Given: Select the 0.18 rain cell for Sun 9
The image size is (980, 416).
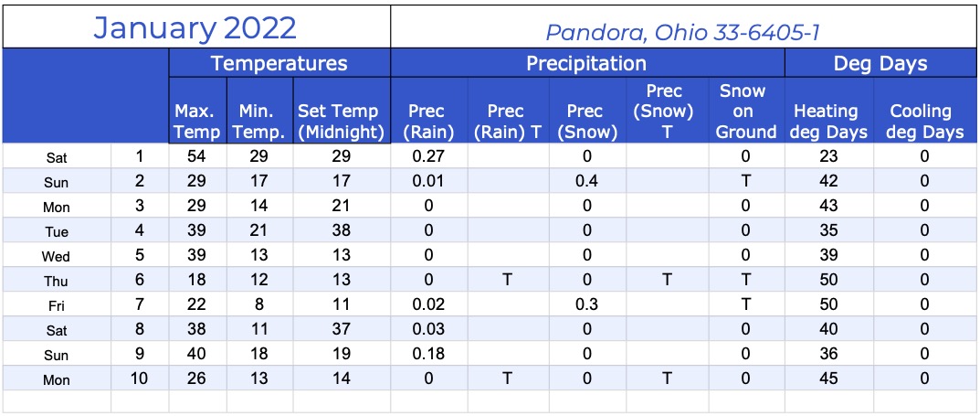Looking at the screenshot, I should click(x=428, y=354).
